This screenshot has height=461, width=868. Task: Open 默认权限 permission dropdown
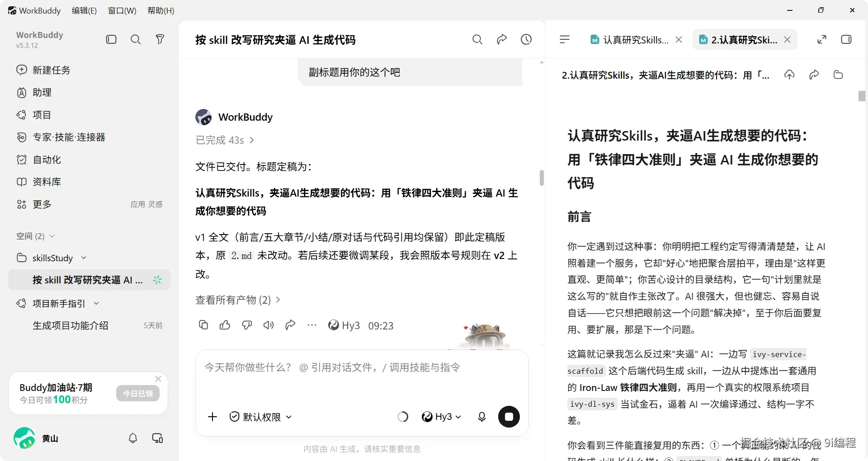point(260,417)
